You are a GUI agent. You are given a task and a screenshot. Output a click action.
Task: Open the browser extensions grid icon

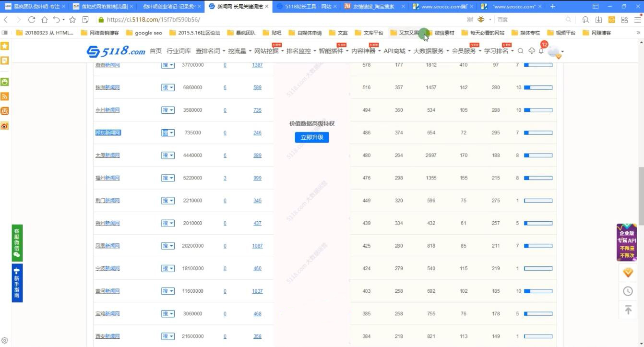click(x=624, y=20)
